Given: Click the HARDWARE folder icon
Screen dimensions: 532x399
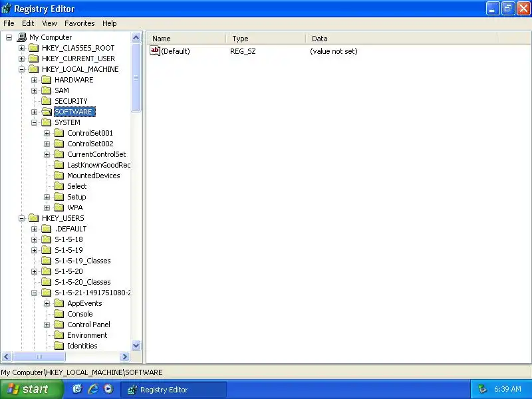Looking at the screenshot, I should [46, 80].
